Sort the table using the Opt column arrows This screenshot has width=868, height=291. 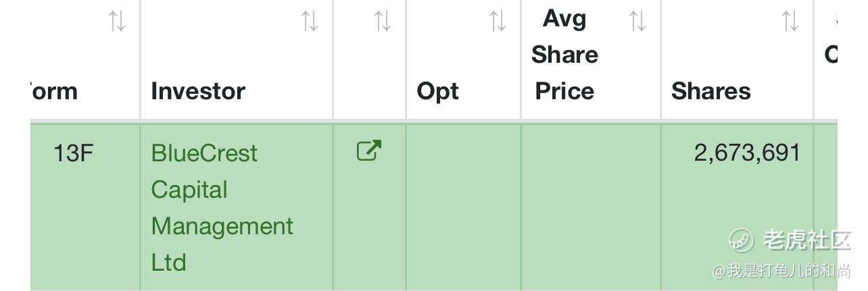[x=498, y=22]
